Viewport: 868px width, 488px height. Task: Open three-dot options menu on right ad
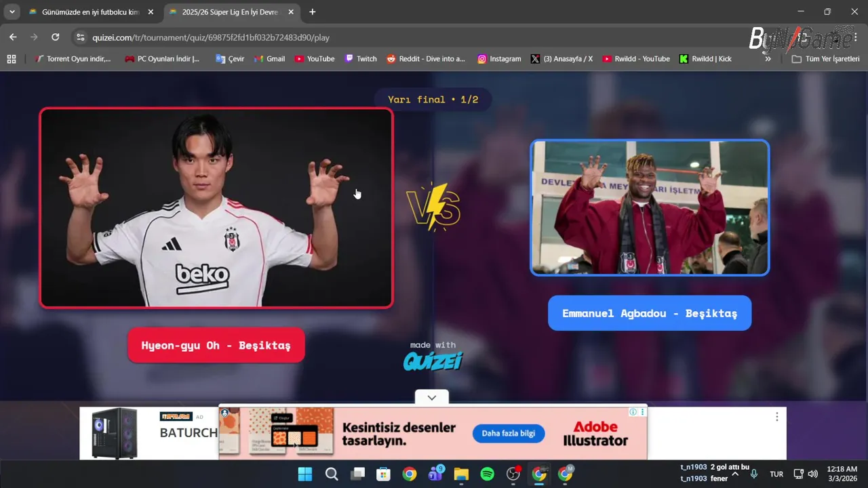pos(776,417)
